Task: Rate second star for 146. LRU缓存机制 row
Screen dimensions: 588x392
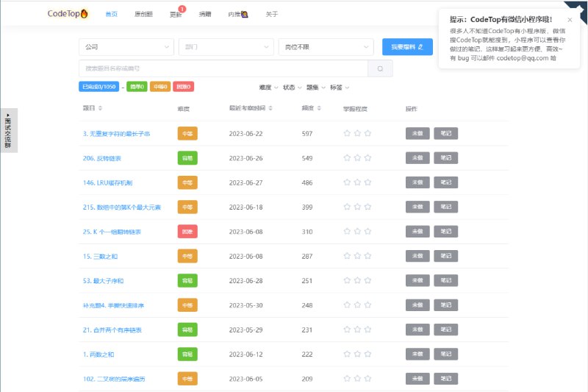Action: [x=357, y=182]
